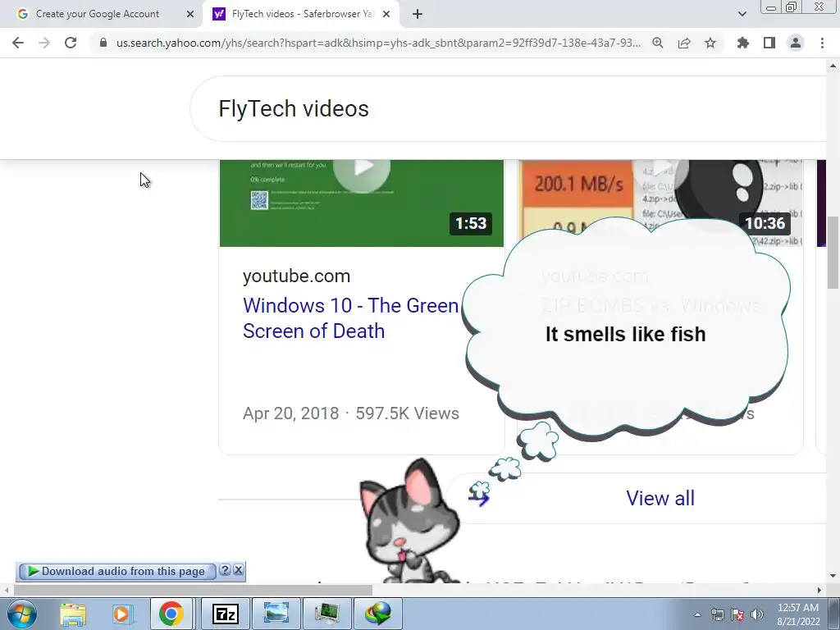Open the View all videos link
The image size is (840, 630).
point(660,498)
